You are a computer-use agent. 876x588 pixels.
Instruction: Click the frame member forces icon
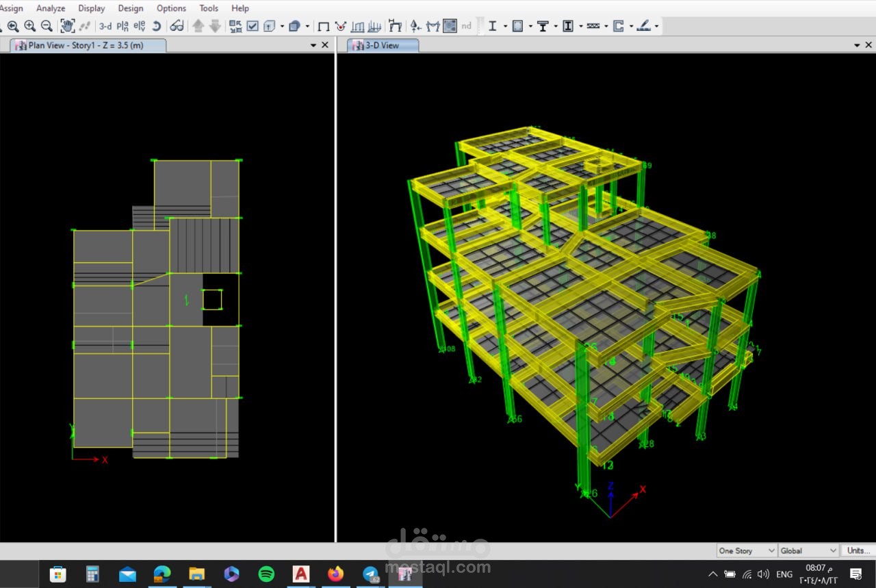(396, 26)
